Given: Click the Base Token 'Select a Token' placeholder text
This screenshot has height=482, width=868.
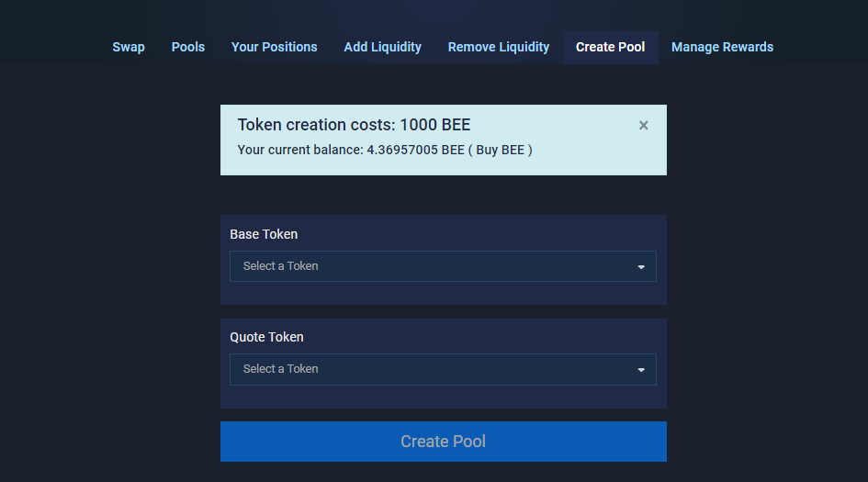Looking at the screenshot, I should (x=281, y=266).
